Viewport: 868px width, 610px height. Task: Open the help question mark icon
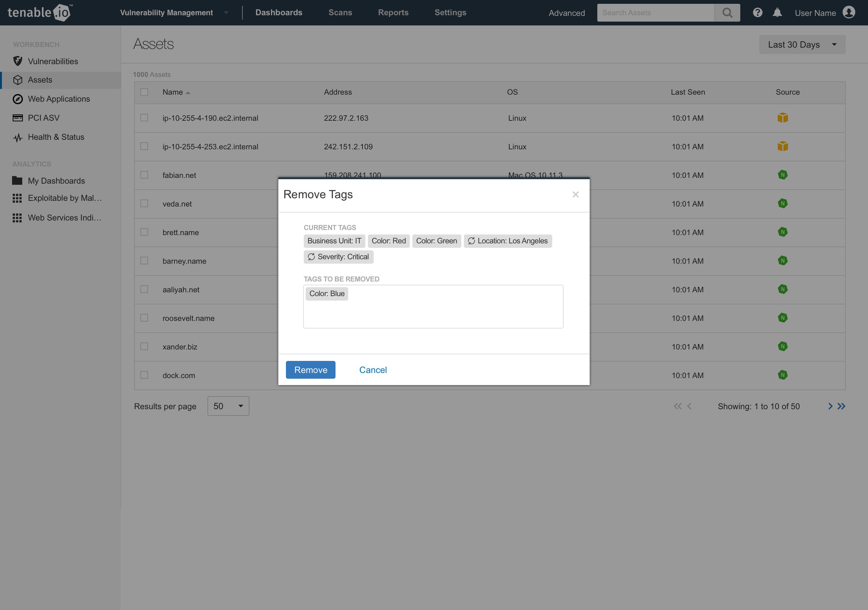tap(757, 13)
